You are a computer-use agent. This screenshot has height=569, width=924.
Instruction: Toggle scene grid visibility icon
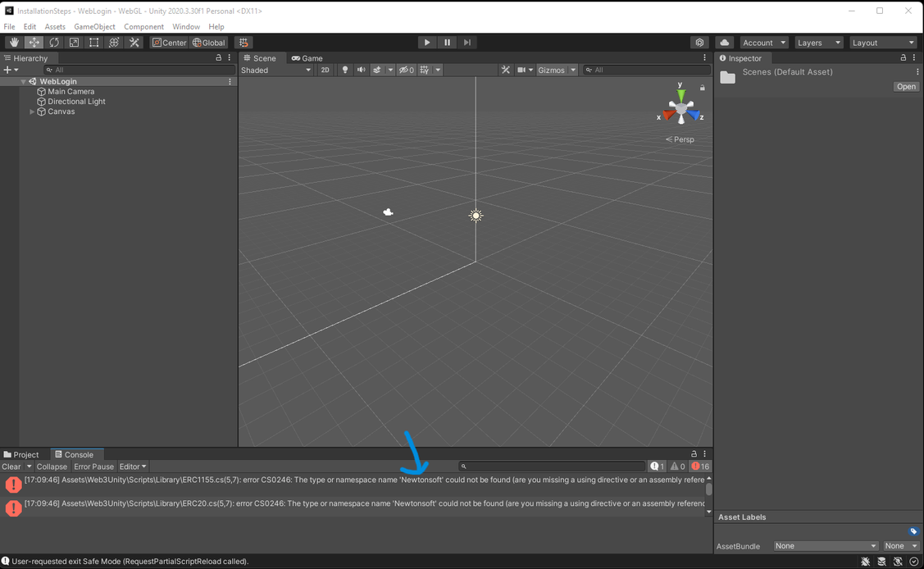425,70
